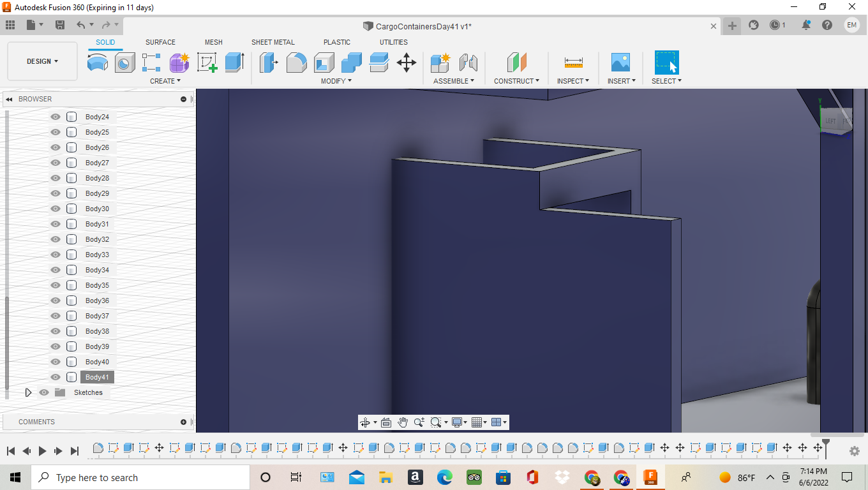Hide Body40 with its eye icon
Viewport: 868px width, 490px height.
coord(56,362)
